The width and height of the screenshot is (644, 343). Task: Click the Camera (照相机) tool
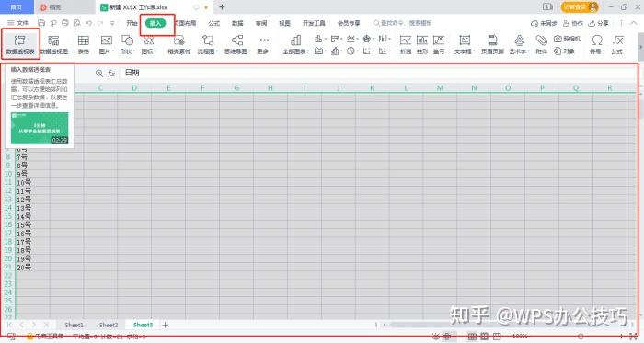(567, 39)
